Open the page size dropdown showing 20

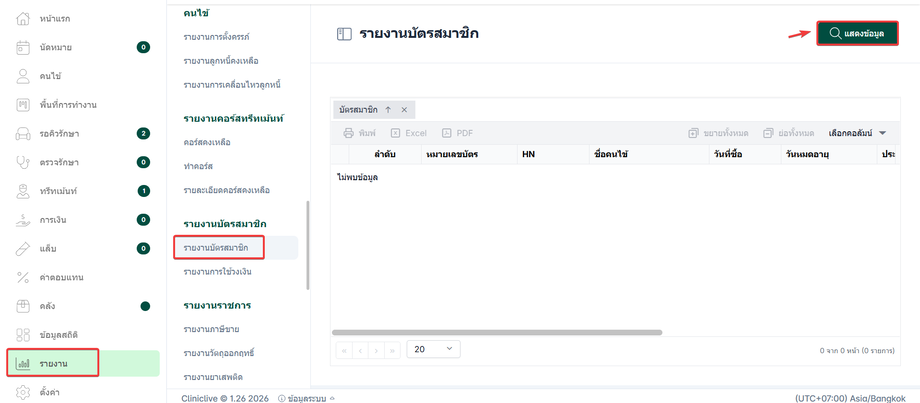click(x=434, y=348)
